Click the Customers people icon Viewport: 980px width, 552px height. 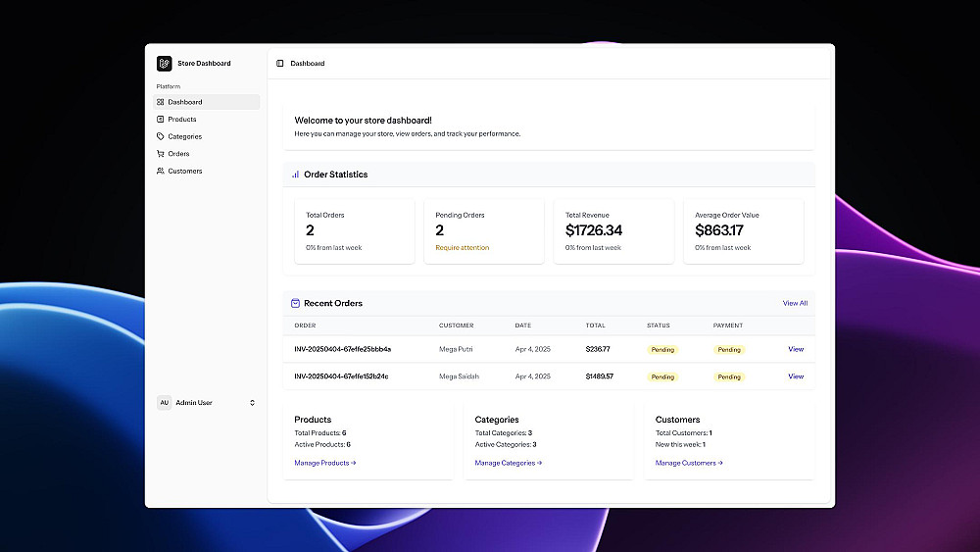pyautogui.click(x=161, y=171)
